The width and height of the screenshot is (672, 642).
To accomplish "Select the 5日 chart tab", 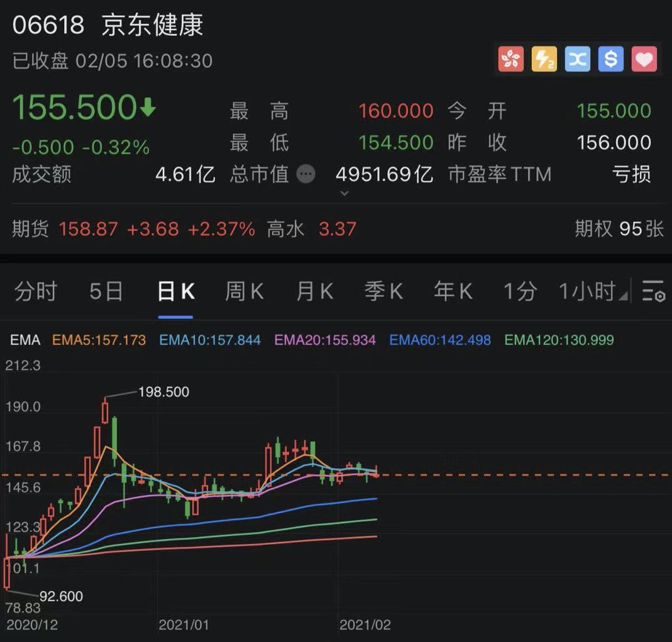I will coord(106,291).
